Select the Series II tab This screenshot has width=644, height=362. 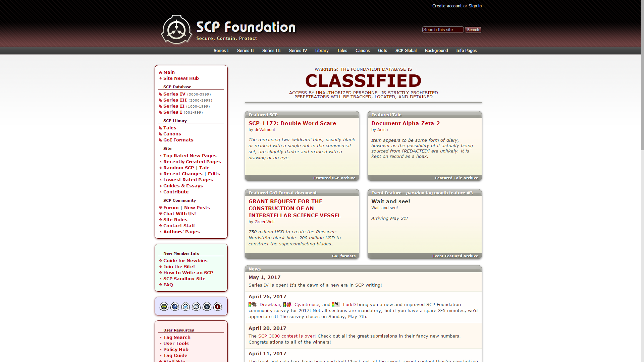[245, 50]
